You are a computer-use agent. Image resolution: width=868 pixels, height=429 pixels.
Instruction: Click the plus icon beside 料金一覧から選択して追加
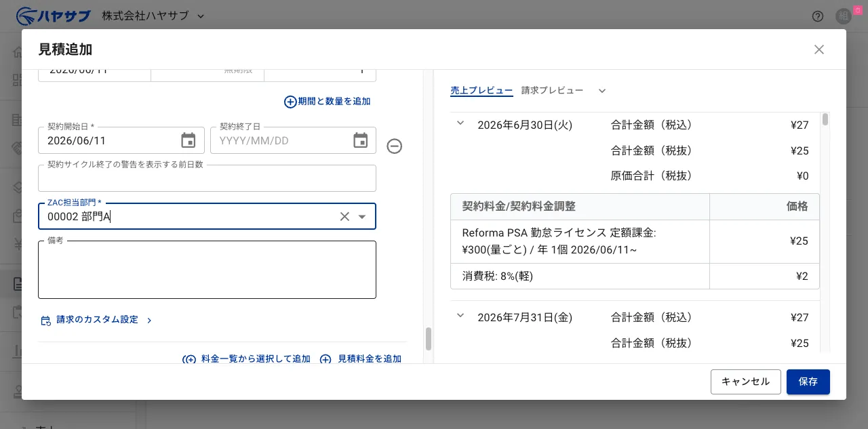click(189, 359)
